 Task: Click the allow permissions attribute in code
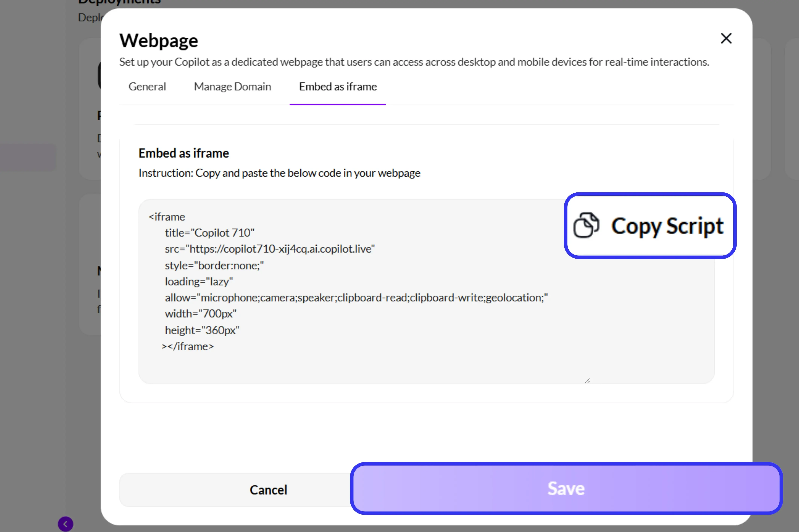pos(356,297)
